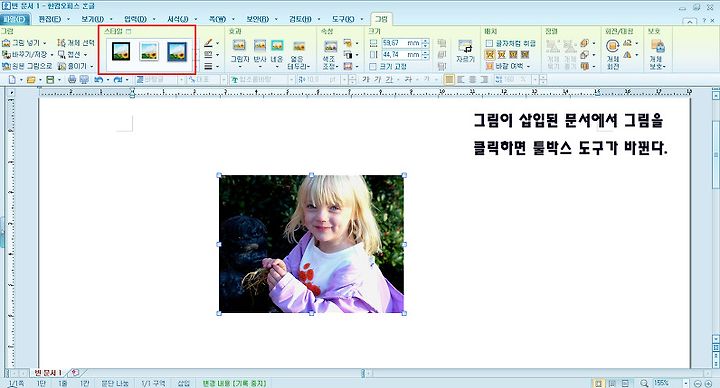Click the inserted girl picture

311,244
